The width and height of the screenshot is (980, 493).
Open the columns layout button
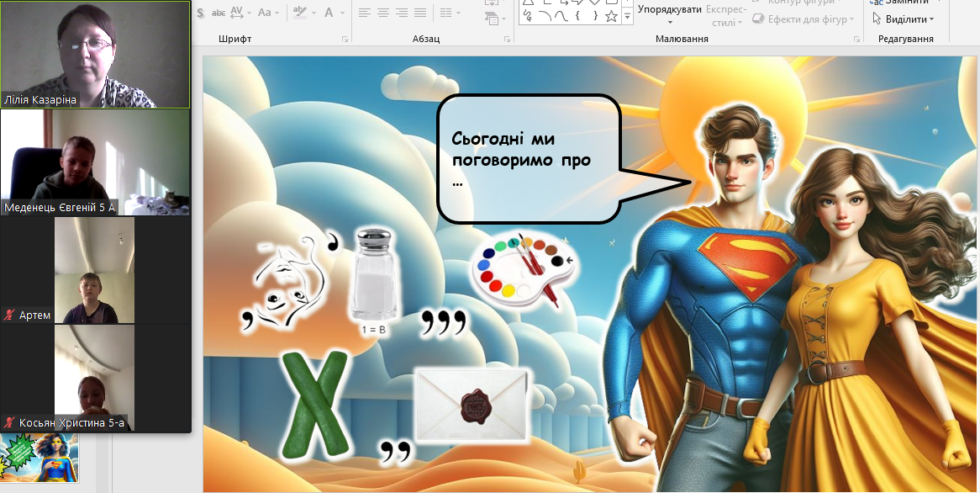click(445, 13)
